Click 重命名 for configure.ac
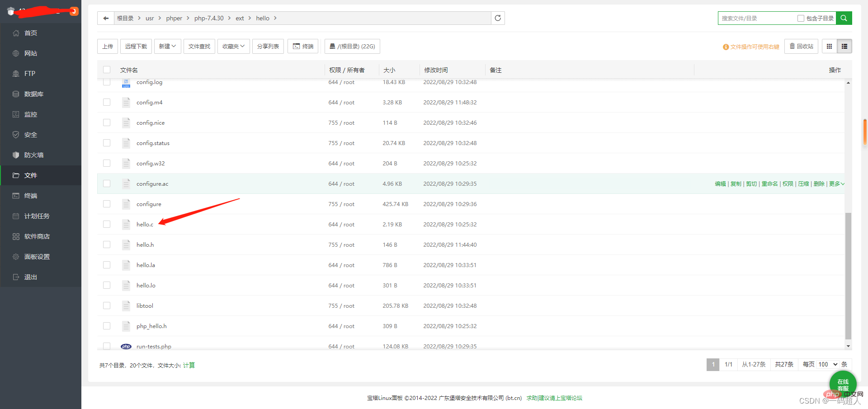The width and height of the screenshot is (868, 409). coord(769,183)
